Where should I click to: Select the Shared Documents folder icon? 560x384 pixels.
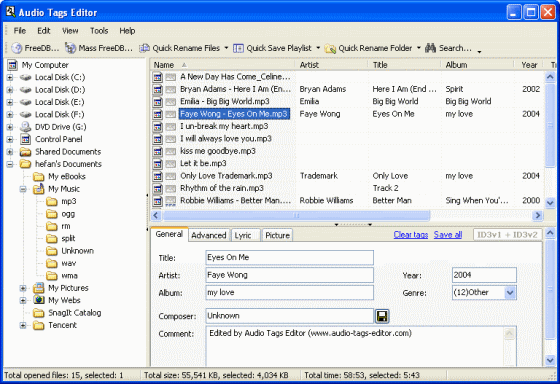[25, 152]
